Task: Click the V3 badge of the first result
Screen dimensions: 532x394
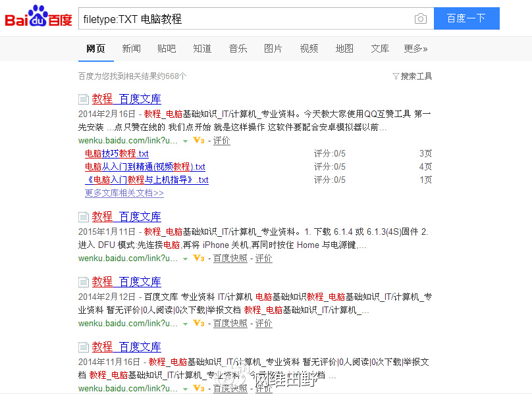Action: tap(198, 140)
